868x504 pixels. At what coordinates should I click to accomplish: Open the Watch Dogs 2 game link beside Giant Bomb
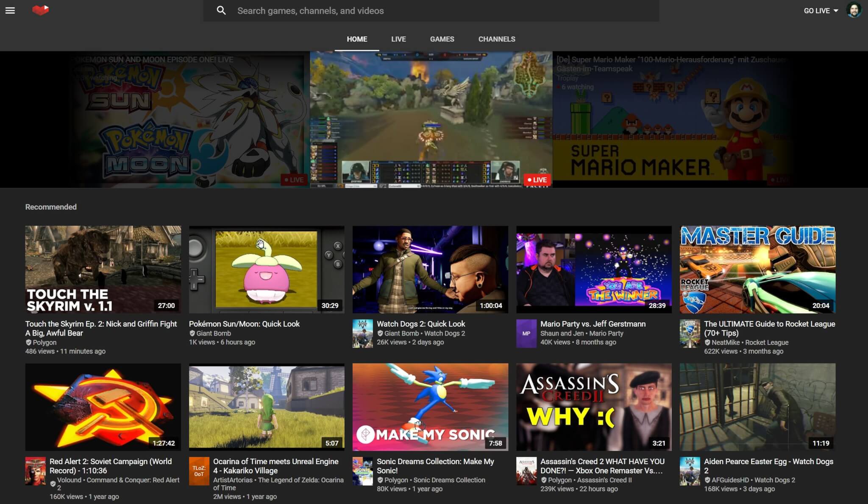(445, 333)
